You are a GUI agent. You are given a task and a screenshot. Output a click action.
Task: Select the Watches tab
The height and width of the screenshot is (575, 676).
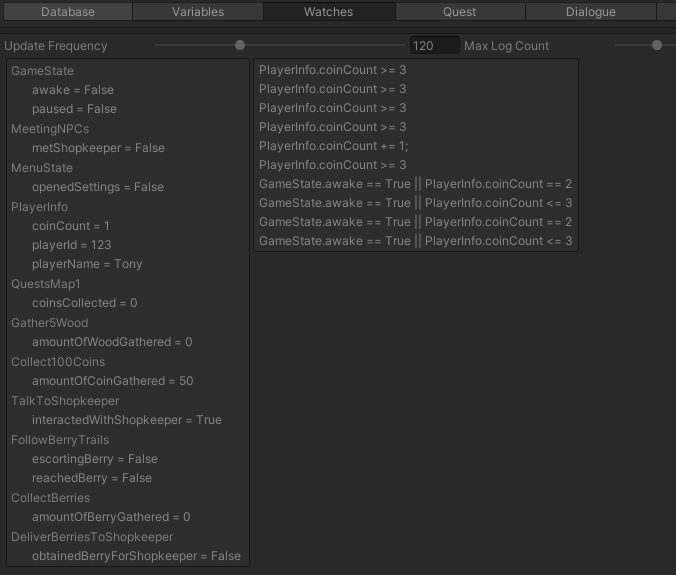329,12
